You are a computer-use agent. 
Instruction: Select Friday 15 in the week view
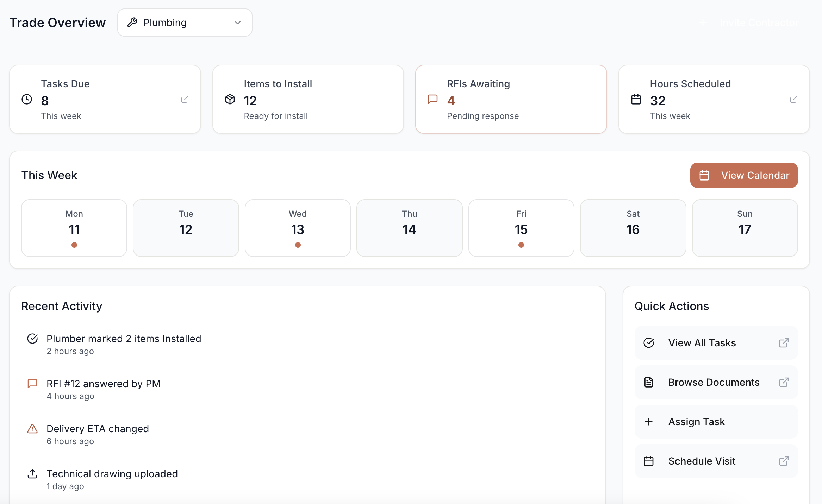coord(521,228)
